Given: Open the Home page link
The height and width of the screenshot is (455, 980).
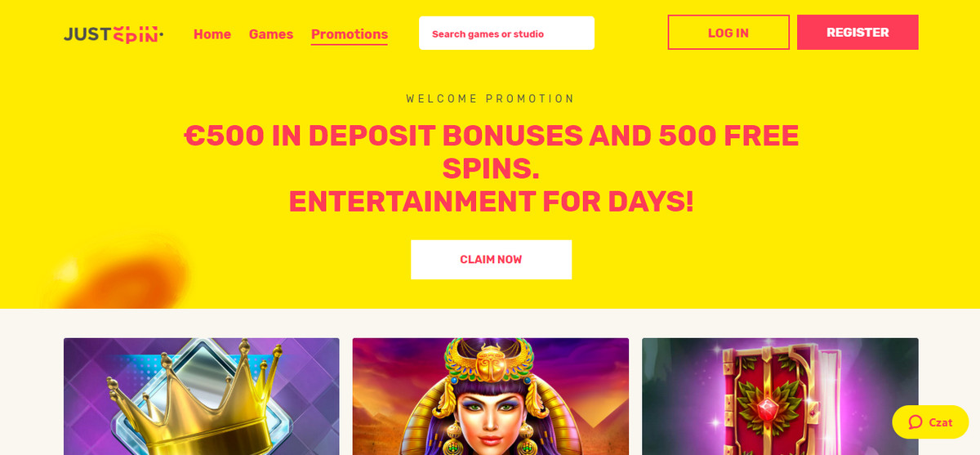Looking at the screenshot, I should tap(212, 34).
